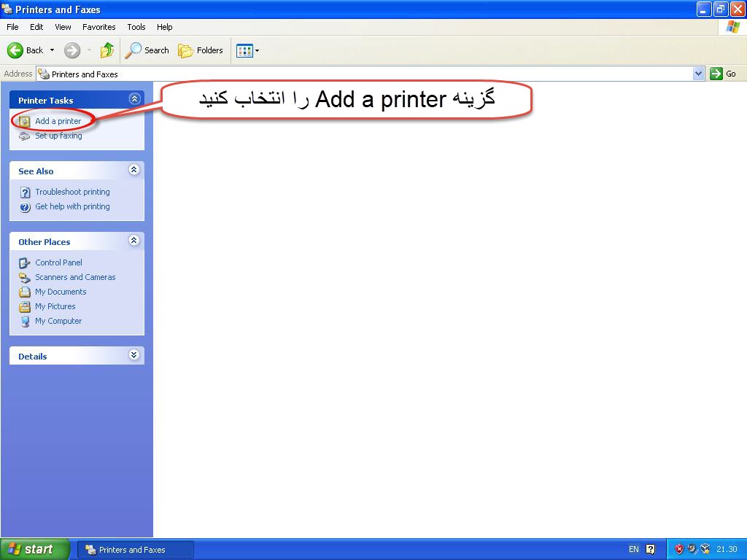Click the Set up faxing link
747x560 pixels.
58,136
